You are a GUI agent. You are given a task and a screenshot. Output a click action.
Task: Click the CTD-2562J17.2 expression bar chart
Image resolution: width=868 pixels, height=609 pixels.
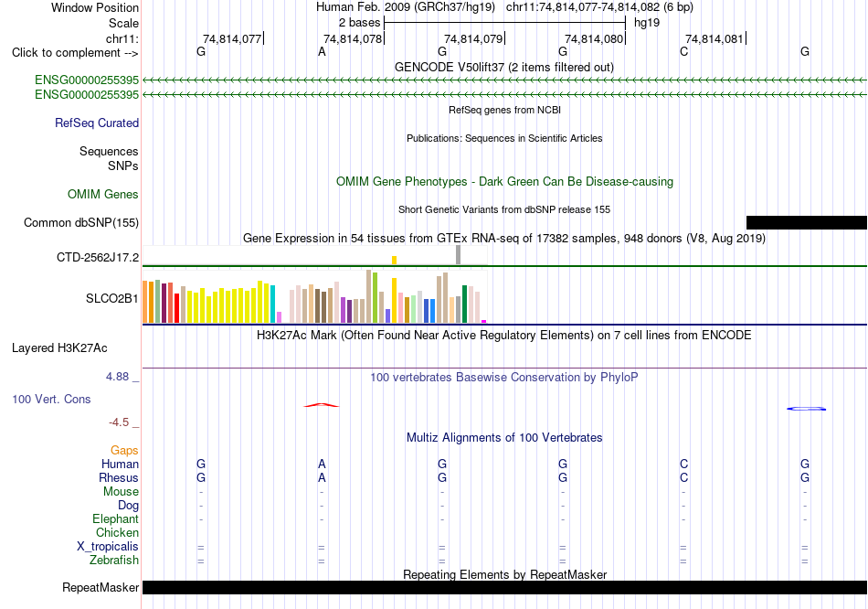(314, 255)
